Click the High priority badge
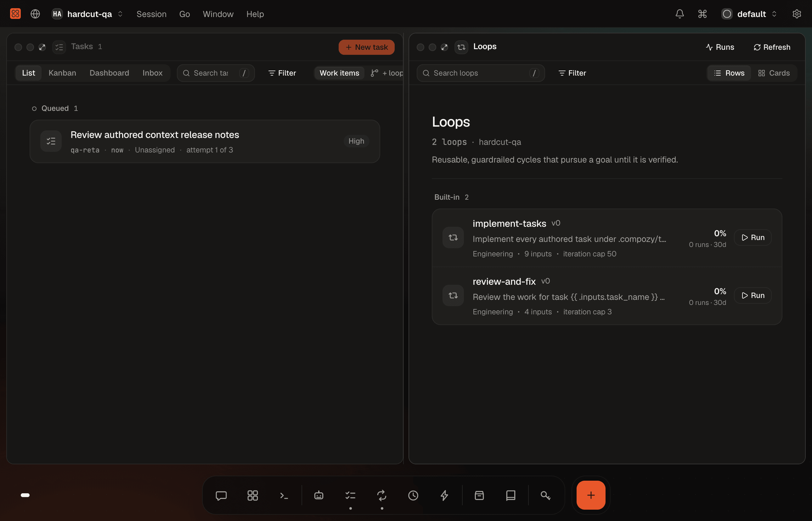 (x=356, y=141)
